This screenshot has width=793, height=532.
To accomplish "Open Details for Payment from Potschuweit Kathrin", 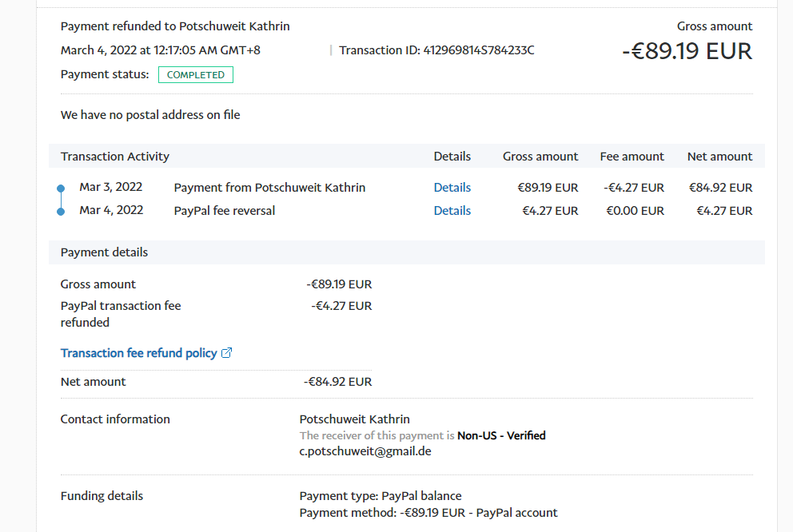I will pyautogui.click(x=452, y=188).
